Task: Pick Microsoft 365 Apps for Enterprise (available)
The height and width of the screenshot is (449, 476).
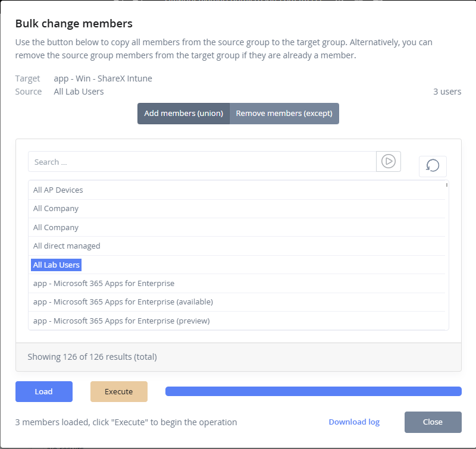Action: (123, 302)
